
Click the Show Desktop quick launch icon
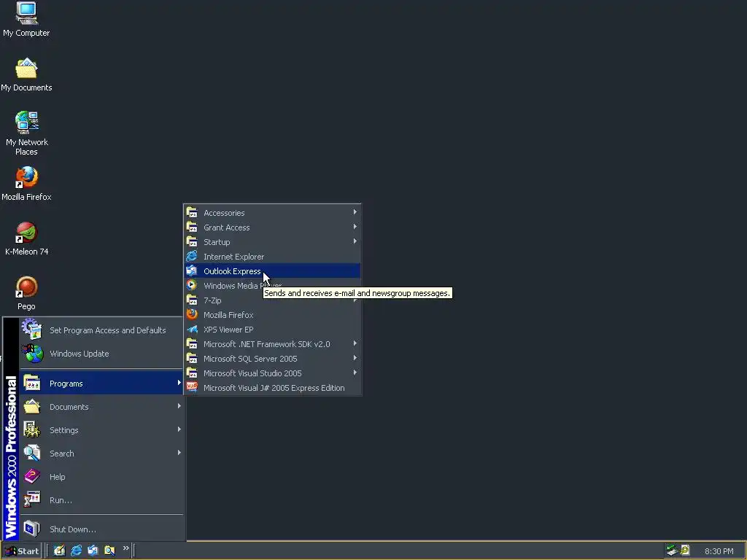[59, 551]
